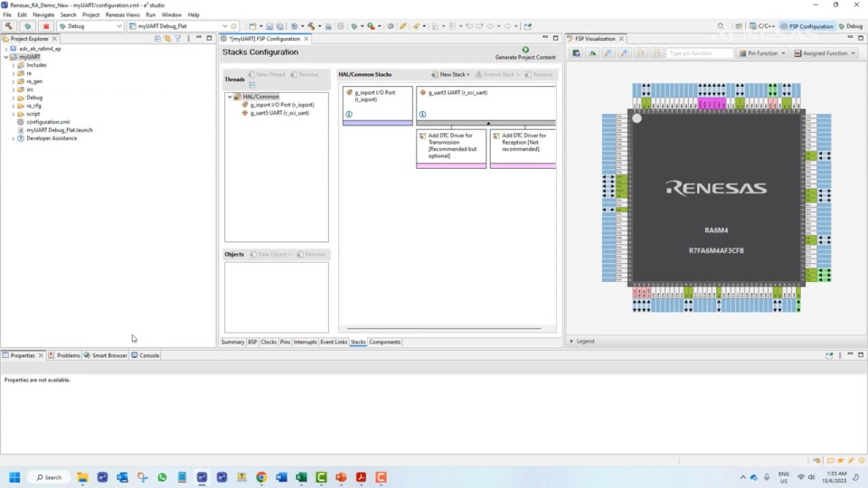
Task: Click Link with Editor in Project Explorer
Action: coord(168,39)
